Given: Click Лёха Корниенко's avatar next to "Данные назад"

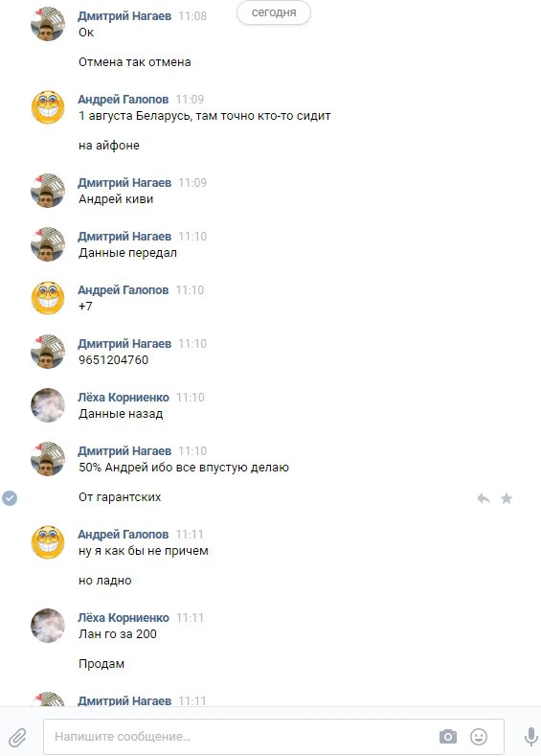Looking at the screenshot, I should 48,405.
